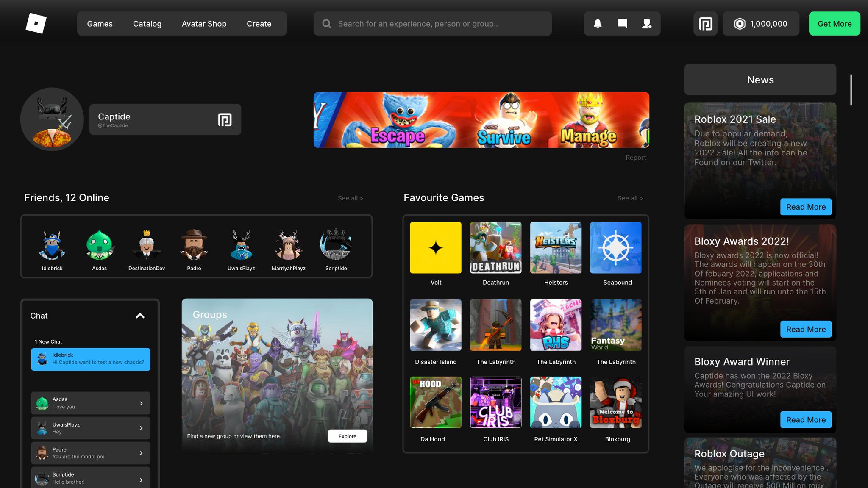
Task: Click premium badge on Captide profile card
Action: [x=225, y=120]
